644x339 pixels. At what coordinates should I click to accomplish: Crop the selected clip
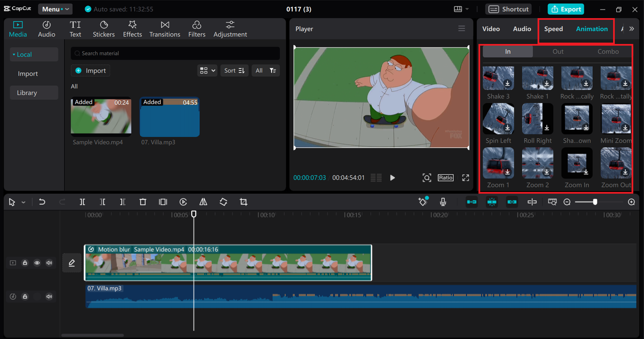tap(244, 202)
